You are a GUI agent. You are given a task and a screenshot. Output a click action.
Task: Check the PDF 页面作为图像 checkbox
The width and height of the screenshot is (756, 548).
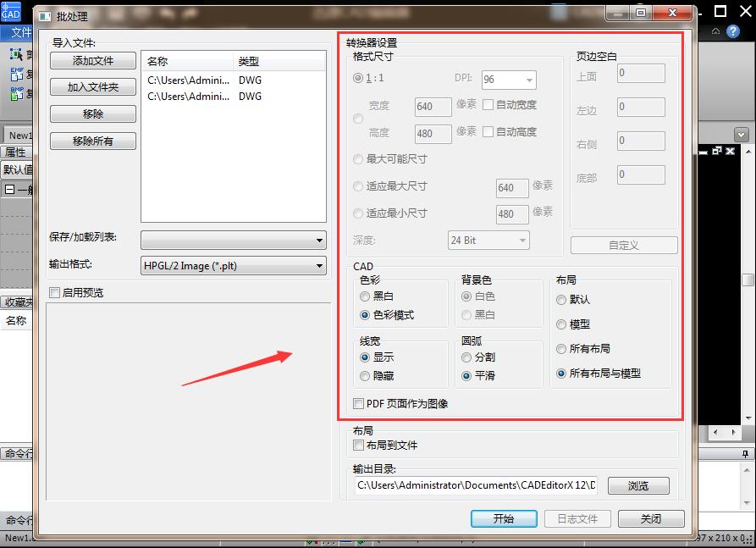[x=359, y=404]
